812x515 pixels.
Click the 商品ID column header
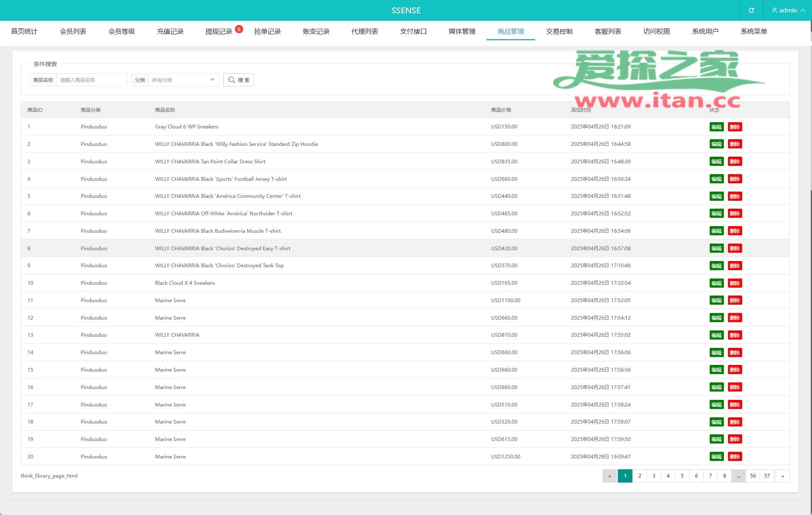pyautogui.click(x=35, y=110)
